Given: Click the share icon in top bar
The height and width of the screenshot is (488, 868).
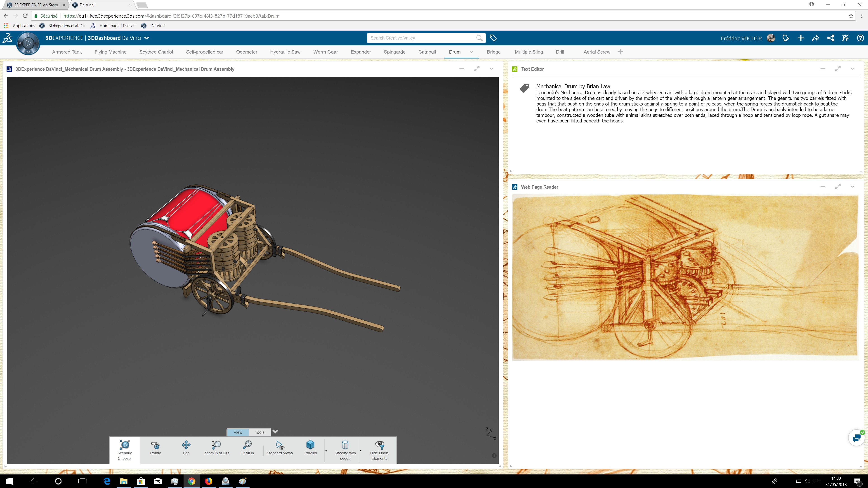Looking at the screenshot, I should coord(830,38).
